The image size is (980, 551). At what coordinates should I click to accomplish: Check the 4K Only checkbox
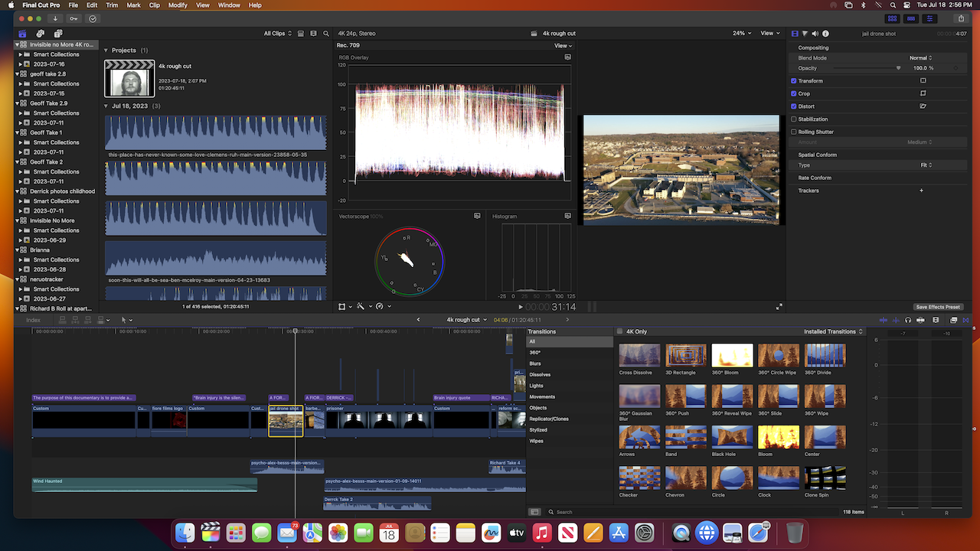coord(620,332)
